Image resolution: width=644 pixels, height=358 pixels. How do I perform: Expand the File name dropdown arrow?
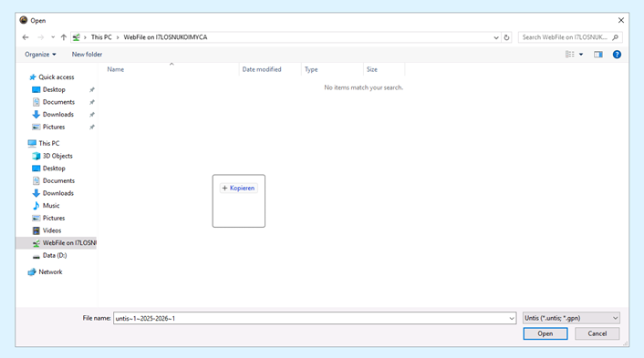pyautogui.click(x=512, y=318)
